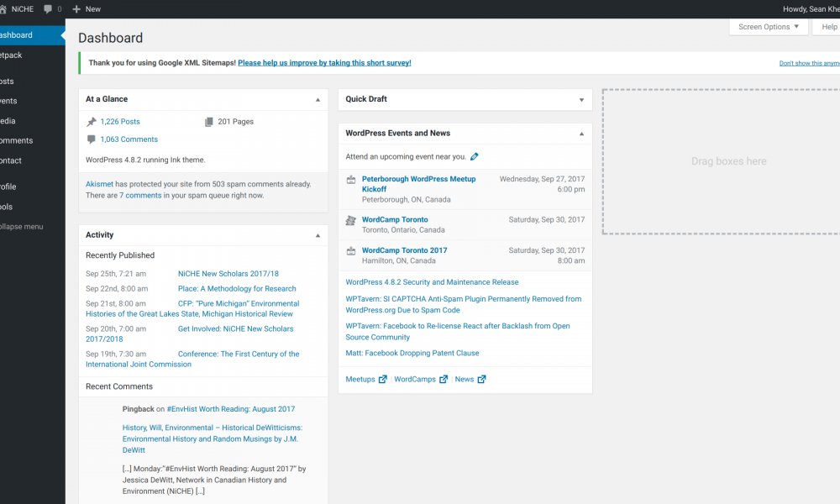
Task: Click the pencil icon to edit event location
Action: [x=475, y=157]
